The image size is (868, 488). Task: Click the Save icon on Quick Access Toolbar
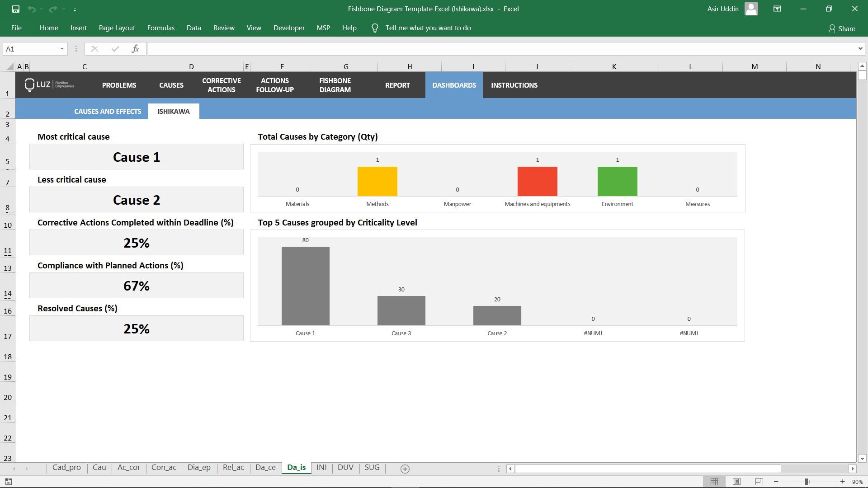15,8
